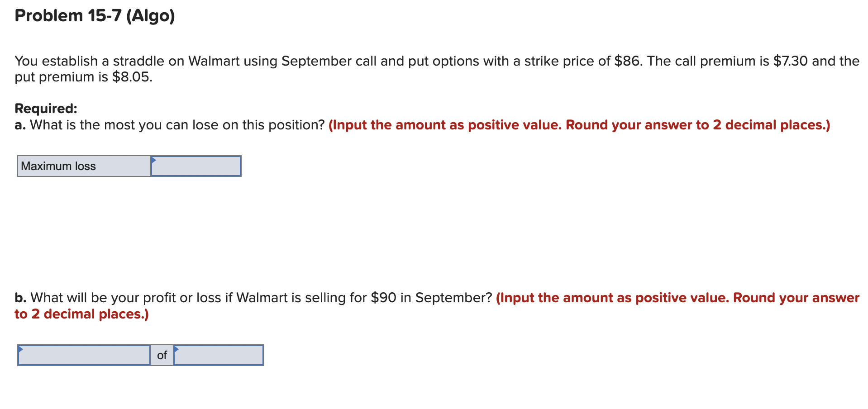868x409 pixels.
Task: Open the dropdown in part b's second cell
Action: pyautogui.click(x=219, y=356)
